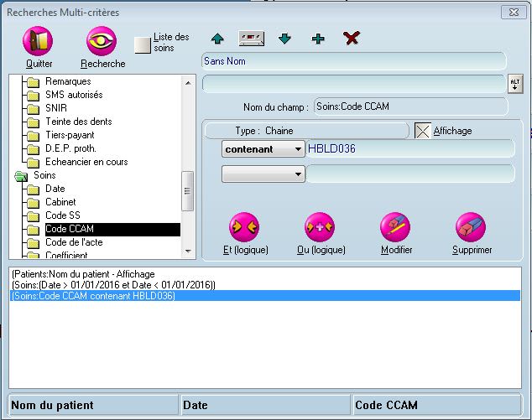This screenshot has width=532, height=420.
Task: Toggle the Liste des soins checkbox
Action: click(x=143, y=44)
